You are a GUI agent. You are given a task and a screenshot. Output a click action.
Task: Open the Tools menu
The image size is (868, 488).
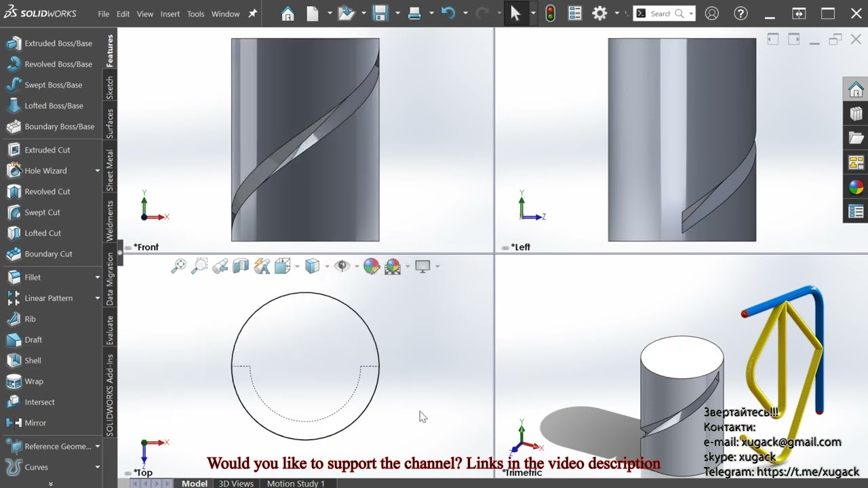(195, 14)
